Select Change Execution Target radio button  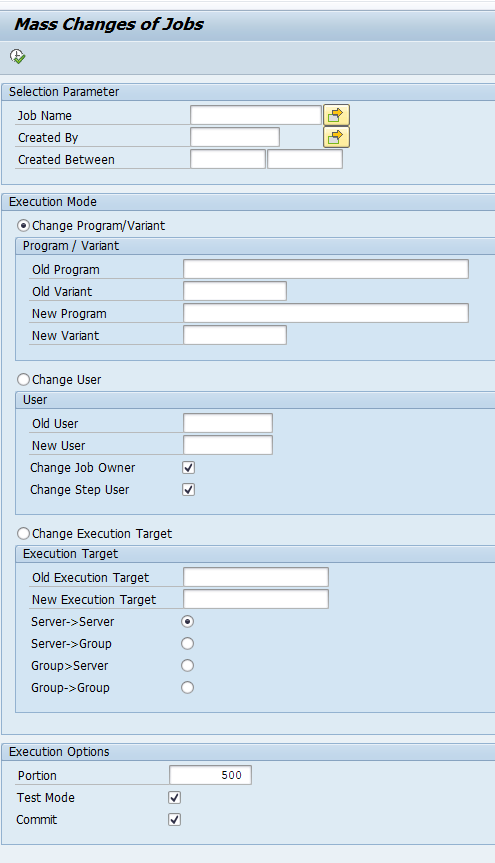click(x=24, y=534)
